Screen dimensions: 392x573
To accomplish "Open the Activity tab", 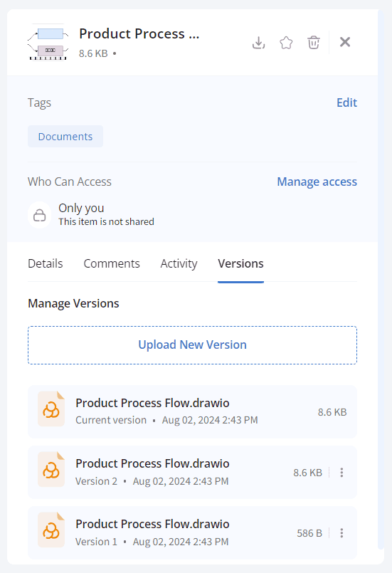I will tap(179, 263).
